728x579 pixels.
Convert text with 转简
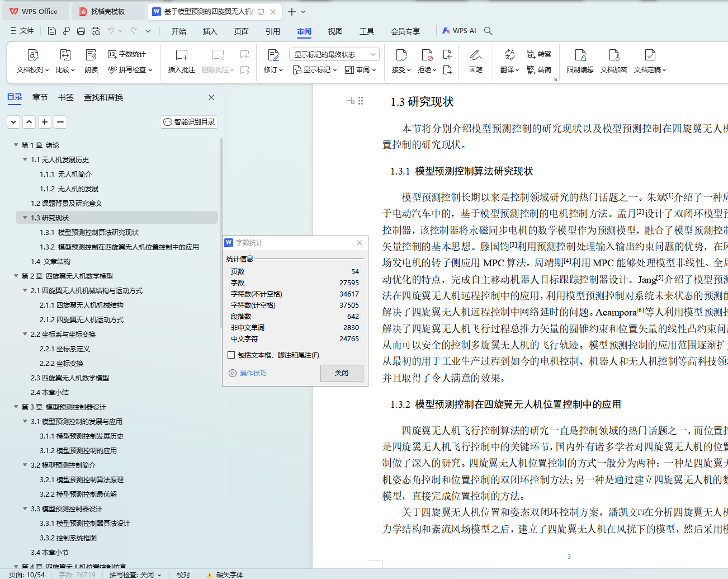pos(539,70)
